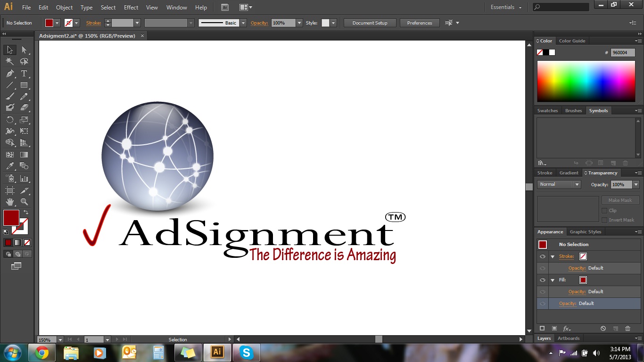Collapse the Fill attribute disclosure triangle

(x=553, y=280)
